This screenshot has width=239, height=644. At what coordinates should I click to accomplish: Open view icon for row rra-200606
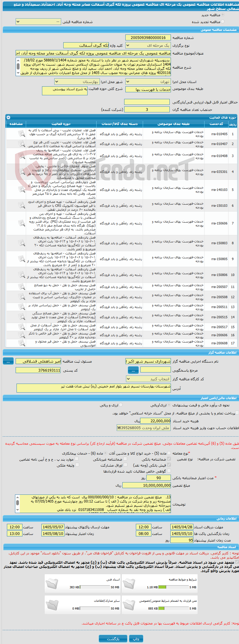[x=21, y=335]
